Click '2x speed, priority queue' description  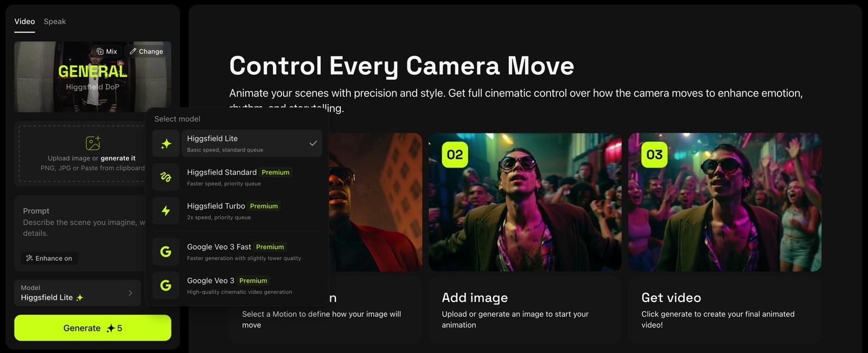pos(219,217)
